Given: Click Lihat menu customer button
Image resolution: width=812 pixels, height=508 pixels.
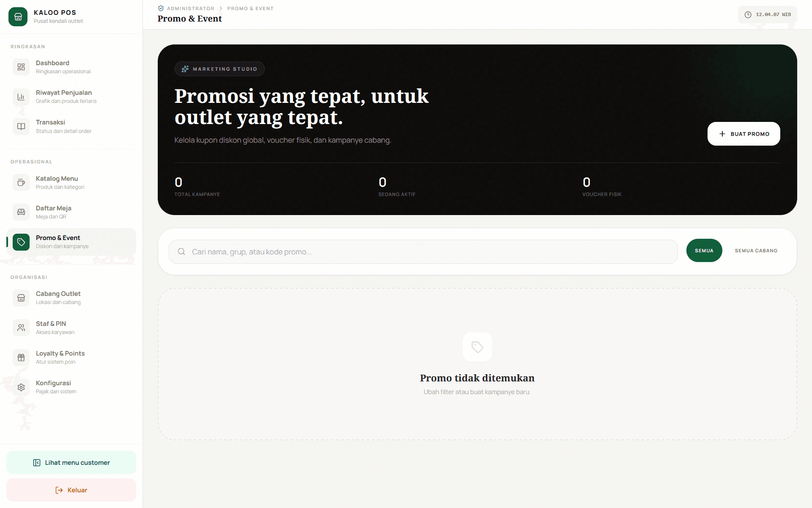Looking at the screenshot, I should pos(71,462).
